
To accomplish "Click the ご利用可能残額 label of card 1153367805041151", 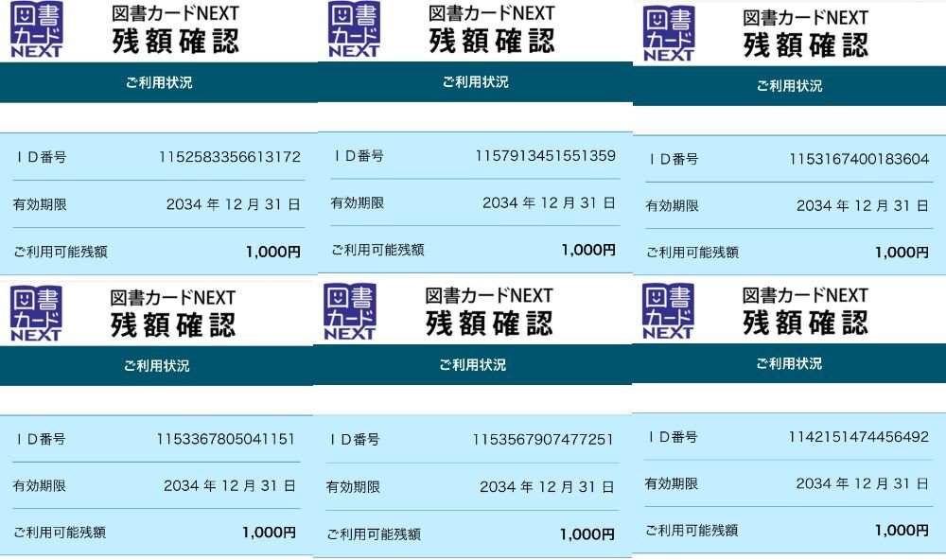I will (x=60, y=533).
